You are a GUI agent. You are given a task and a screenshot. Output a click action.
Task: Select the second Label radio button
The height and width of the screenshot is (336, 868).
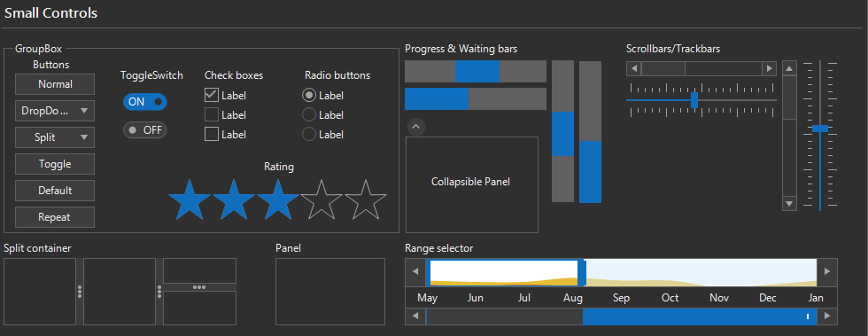309,114
